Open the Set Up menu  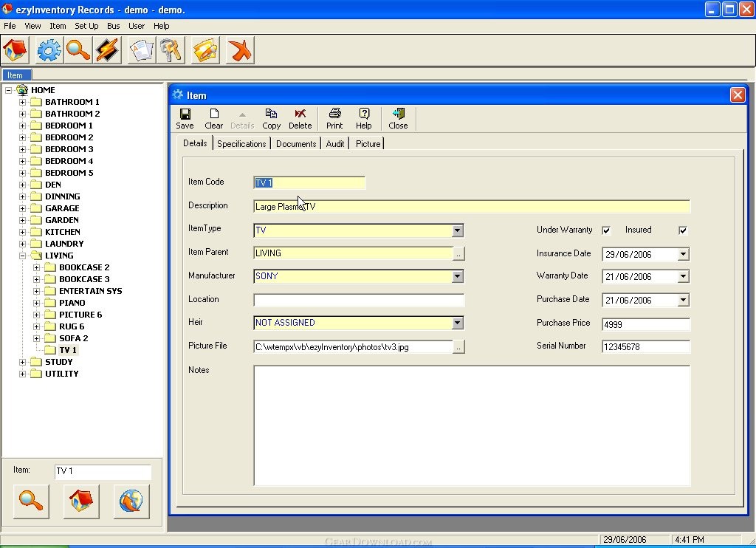pyautogui.click(x=86, y=26)
